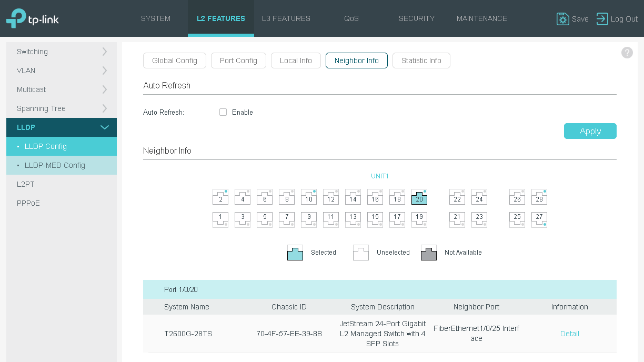The width and height of the screenshot is (644, 362).
Task: Click the Apply button
Action: tap(590, 131)
